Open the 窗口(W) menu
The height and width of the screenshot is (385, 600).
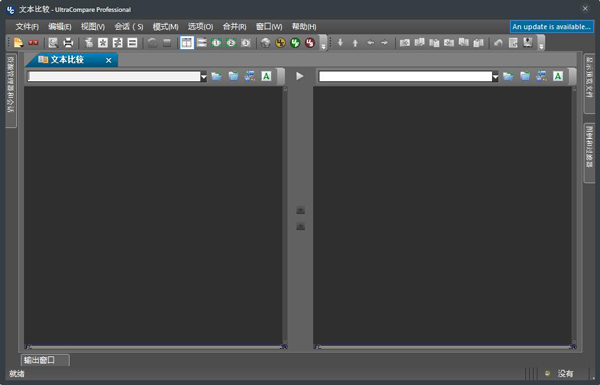pos(269,26)
